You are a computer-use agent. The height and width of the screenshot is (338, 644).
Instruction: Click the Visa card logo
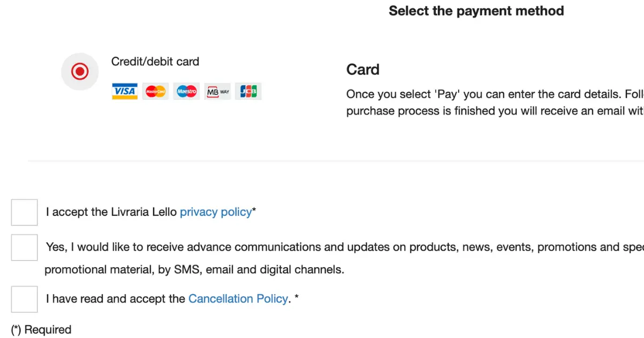pyautogui.click(x=125, y=91)
